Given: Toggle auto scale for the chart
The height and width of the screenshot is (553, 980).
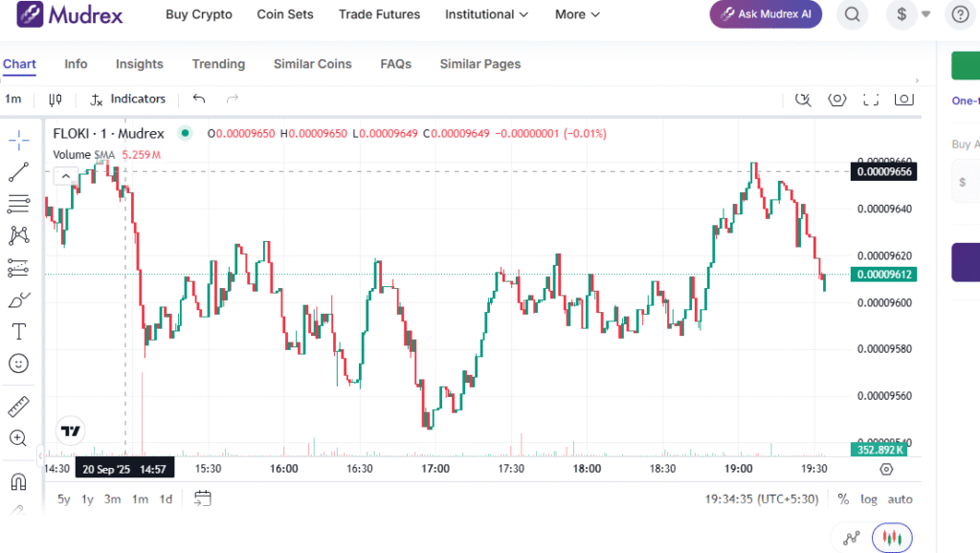Looking at the screenshot, I should click(900, 499).
